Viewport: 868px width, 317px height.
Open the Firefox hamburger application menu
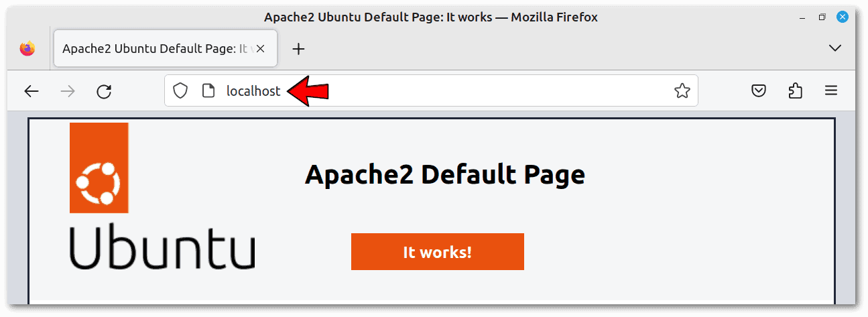[x=831, y=91]
